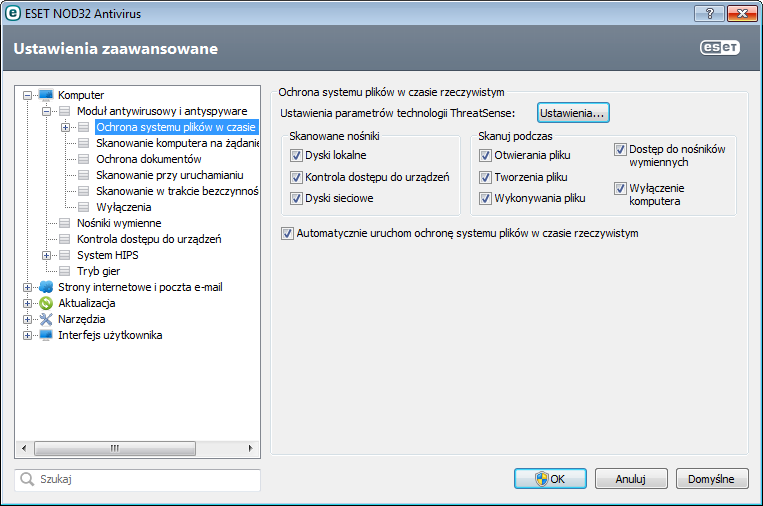
Task: Expand Interfejs użytkownika tree node
Action: [x=28, y=336]
